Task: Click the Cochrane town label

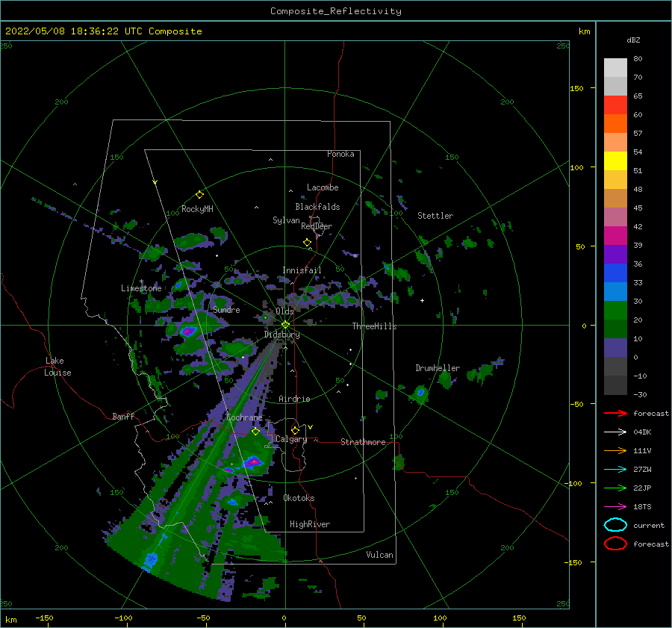Action: [244, 417]
